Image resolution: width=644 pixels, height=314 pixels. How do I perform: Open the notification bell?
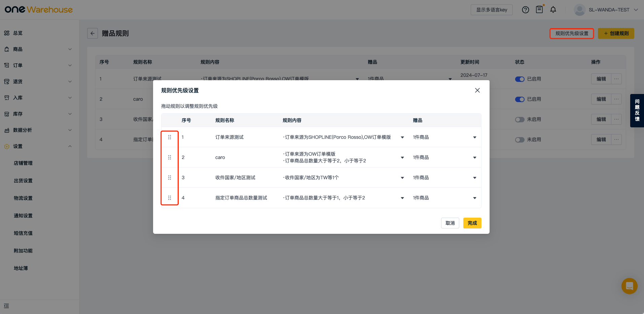coord(553,10)
